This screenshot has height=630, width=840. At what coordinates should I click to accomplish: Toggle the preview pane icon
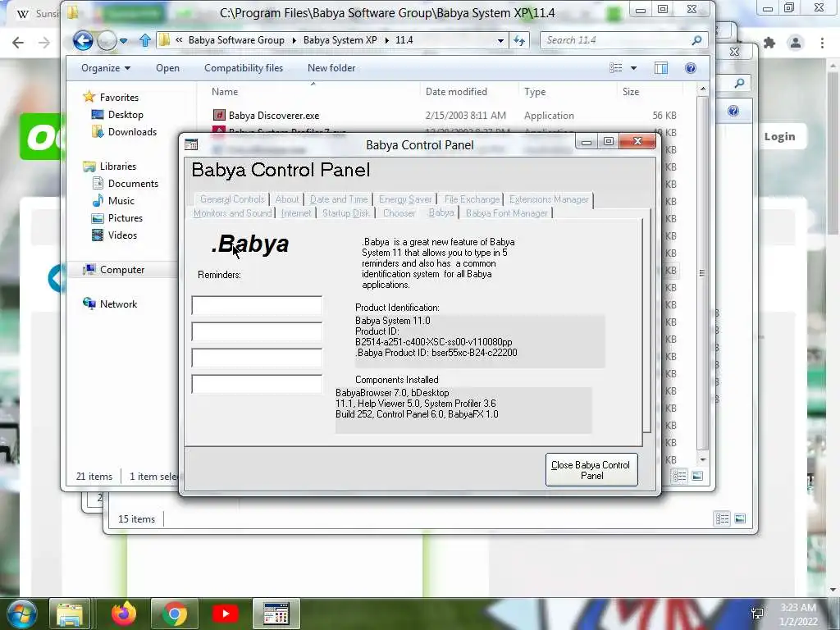click(x=661, y=68)
